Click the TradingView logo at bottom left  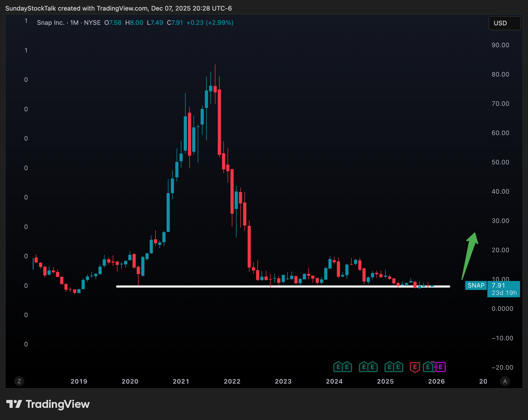coord(48,404)
